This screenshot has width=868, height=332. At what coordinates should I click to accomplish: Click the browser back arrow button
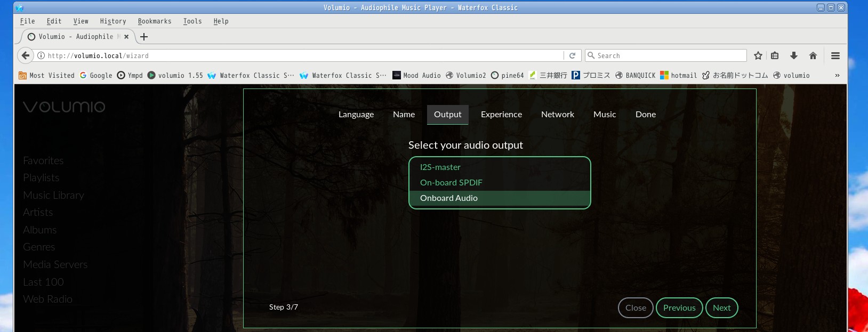pyautogui.click(x=25, y=55)
